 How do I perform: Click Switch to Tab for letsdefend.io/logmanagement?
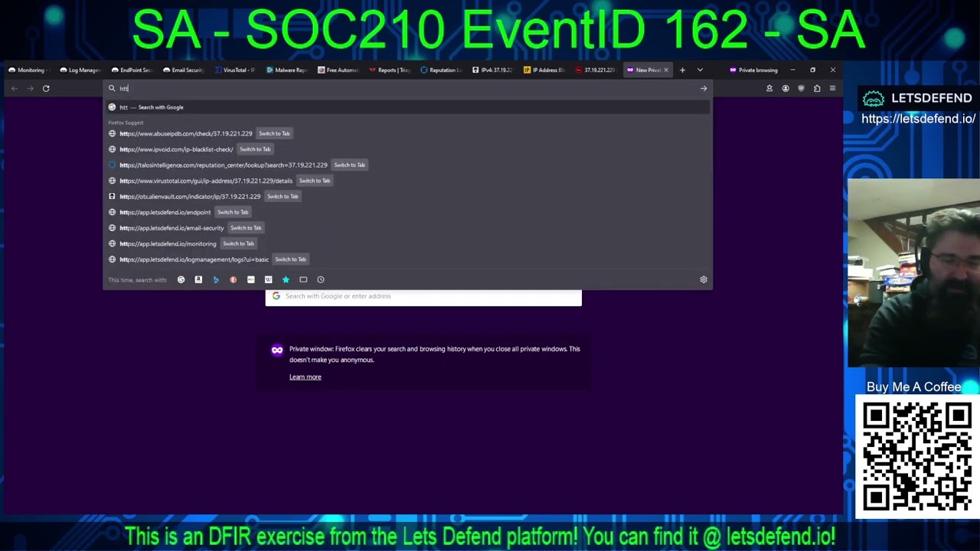click(290, 259)
